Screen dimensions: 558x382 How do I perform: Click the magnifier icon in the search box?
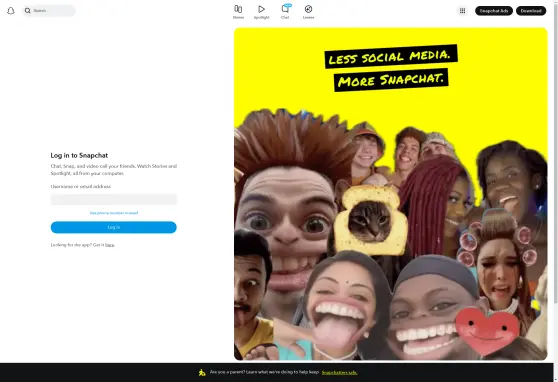click(x=27, y=11)
